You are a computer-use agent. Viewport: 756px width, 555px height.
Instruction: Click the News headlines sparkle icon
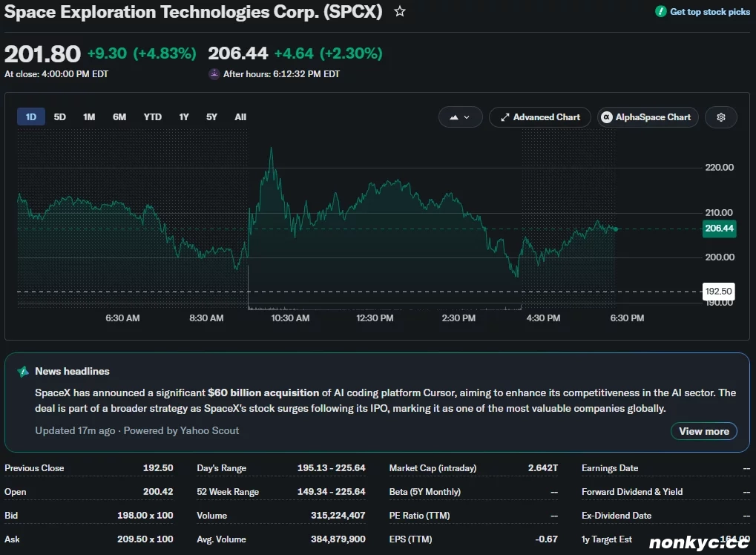click(23, 372)
